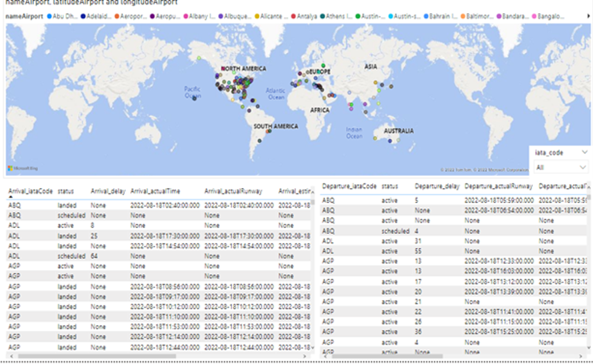
Task: Expand the iata_code slicer header chevron
Action: pyautogui.click(x=585, y=153)
